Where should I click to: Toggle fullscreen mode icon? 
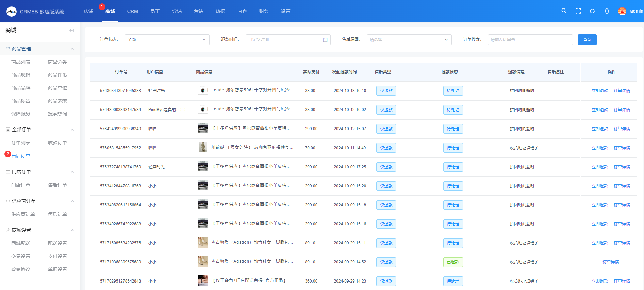(x=578, y=11)
